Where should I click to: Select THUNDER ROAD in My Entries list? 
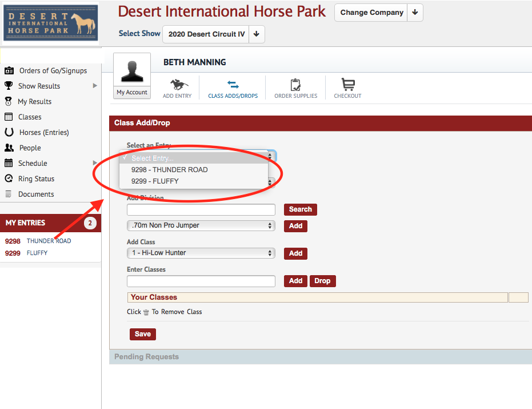coord(49,241)
